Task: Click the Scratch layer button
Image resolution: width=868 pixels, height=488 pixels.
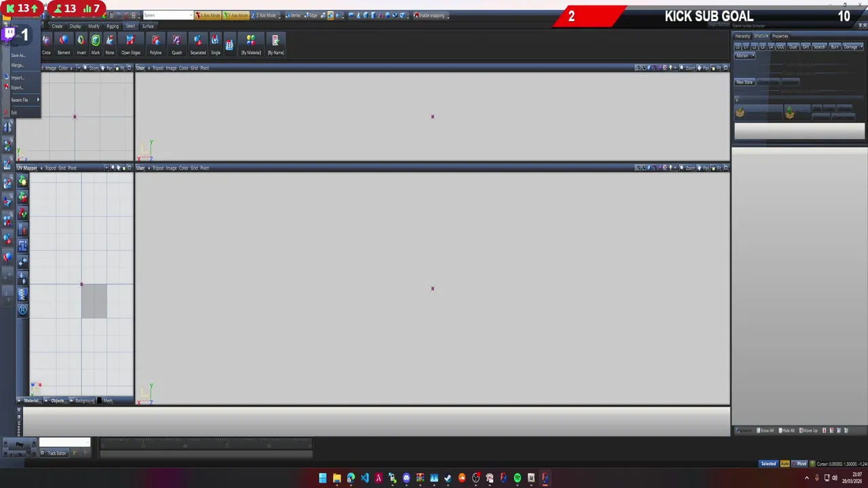Action: click(x=819, y=47)
